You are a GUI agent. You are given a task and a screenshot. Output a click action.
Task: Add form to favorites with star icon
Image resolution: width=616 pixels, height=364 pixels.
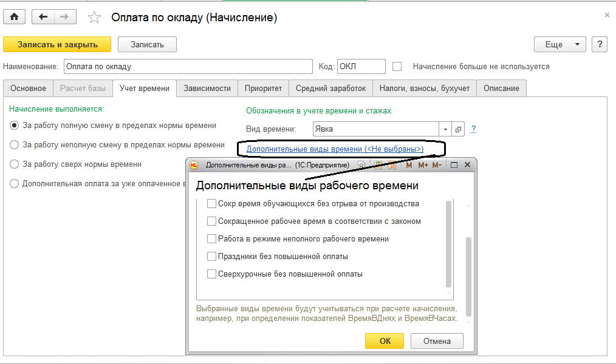click(x=94, y=17)
